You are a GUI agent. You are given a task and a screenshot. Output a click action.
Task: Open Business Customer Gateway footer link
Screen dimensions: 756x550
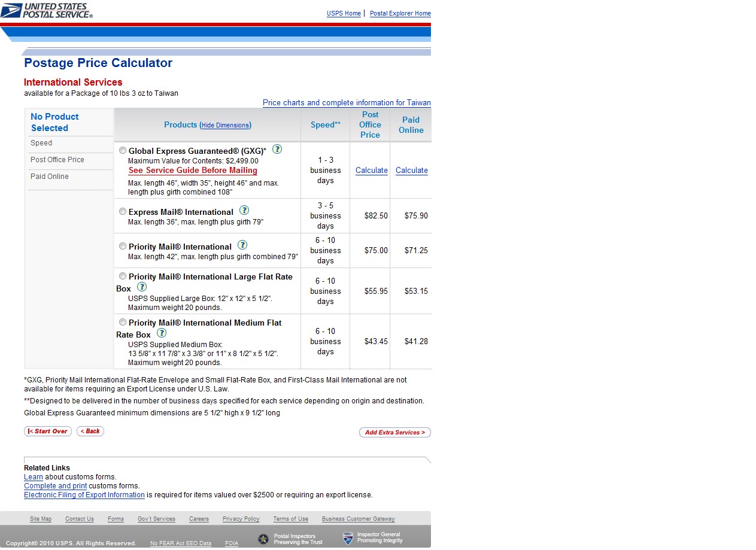tap(359, 519)
